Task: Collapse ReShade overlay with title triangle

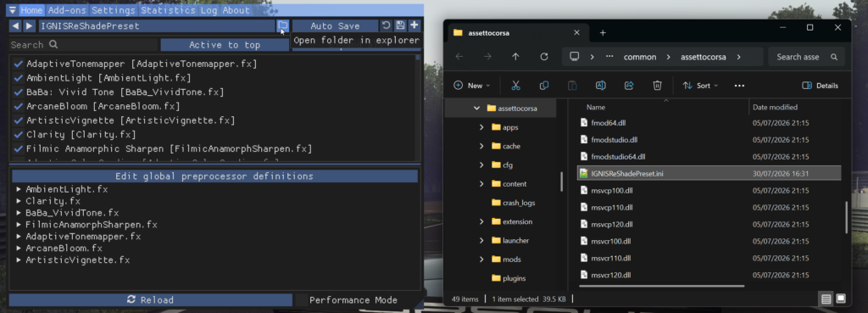Action: pyautogui.click(x=12, y=10)
